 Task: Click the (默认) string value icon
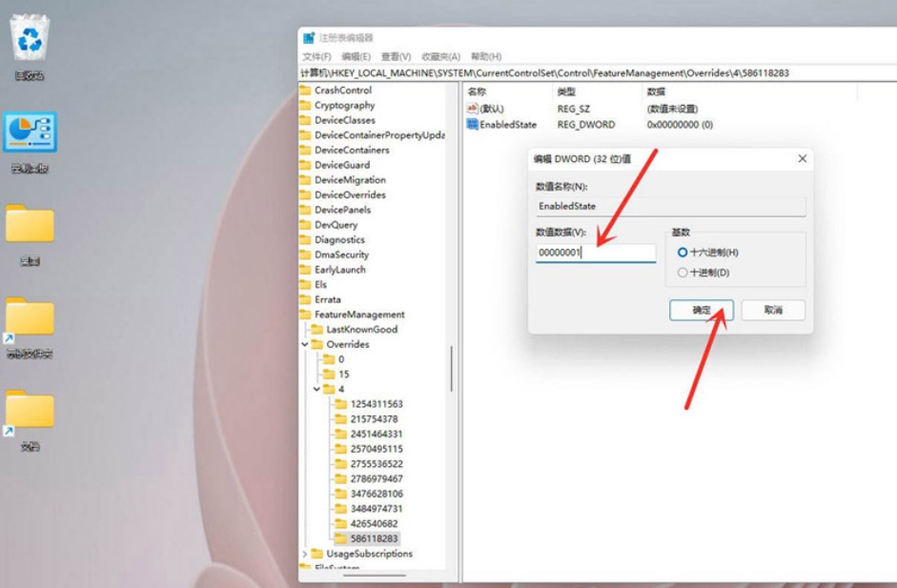472,109
